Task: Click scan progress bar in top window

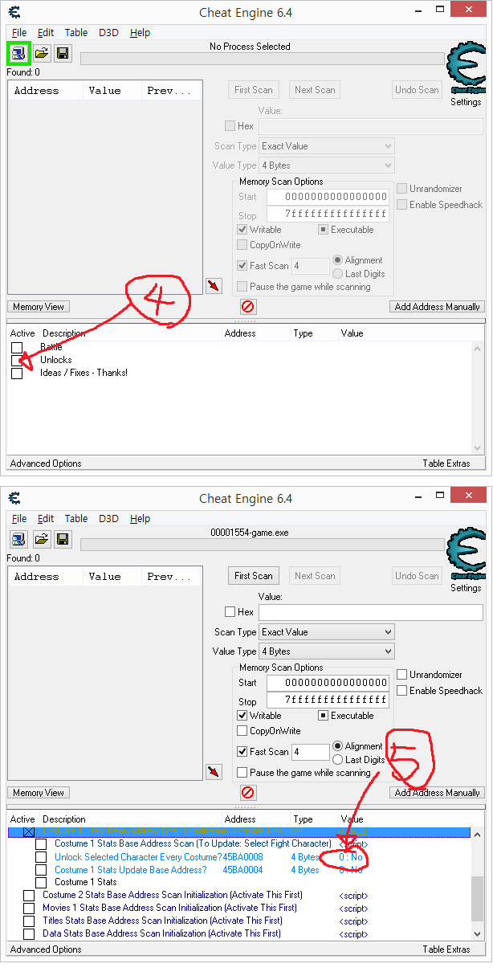Action: click(x=262, y=59)
